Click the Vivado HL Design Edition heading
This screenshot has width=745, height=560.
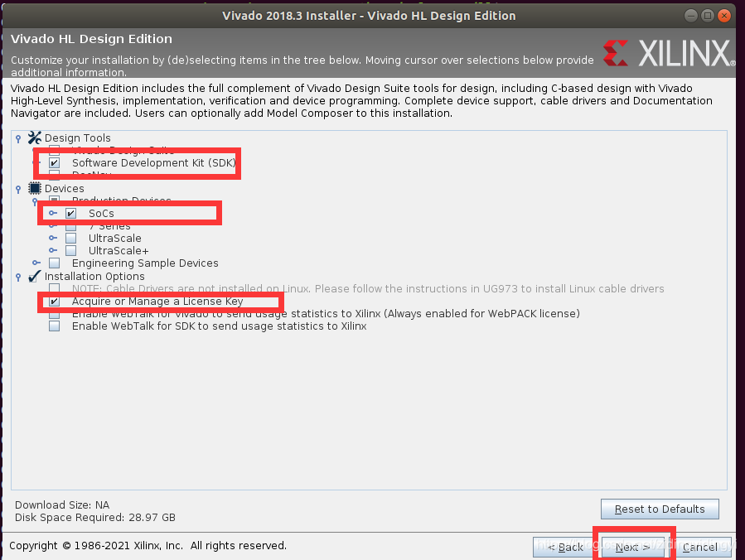[91, 39]
